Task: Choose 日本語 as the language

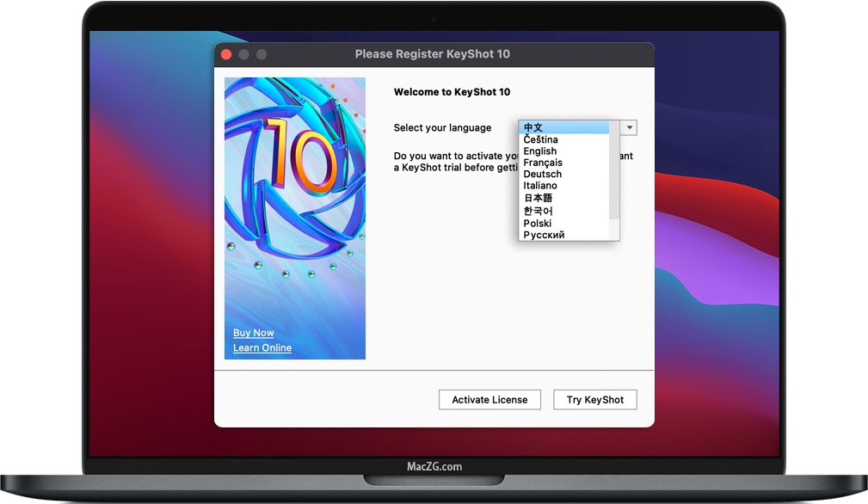Action: point(538,198)
